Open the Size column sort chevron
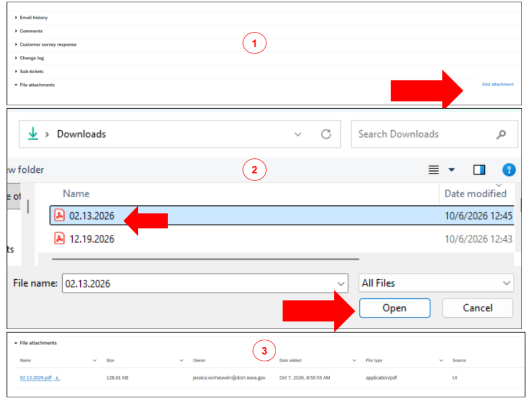Viewport: 532px width, 399px height. click(181, 361)
